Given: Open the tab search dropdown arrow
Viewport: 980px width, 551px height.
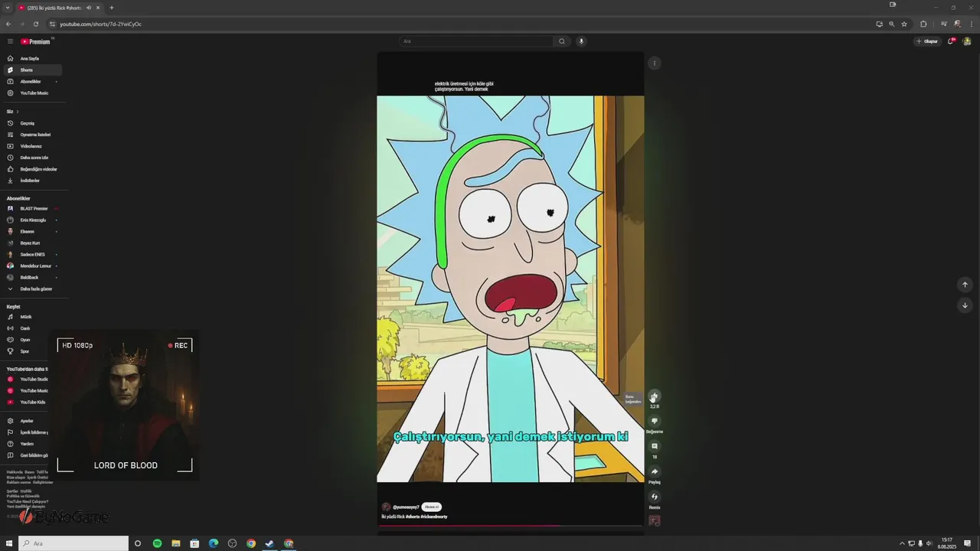Looking at the screenshot, I should [x=7, y=8].
